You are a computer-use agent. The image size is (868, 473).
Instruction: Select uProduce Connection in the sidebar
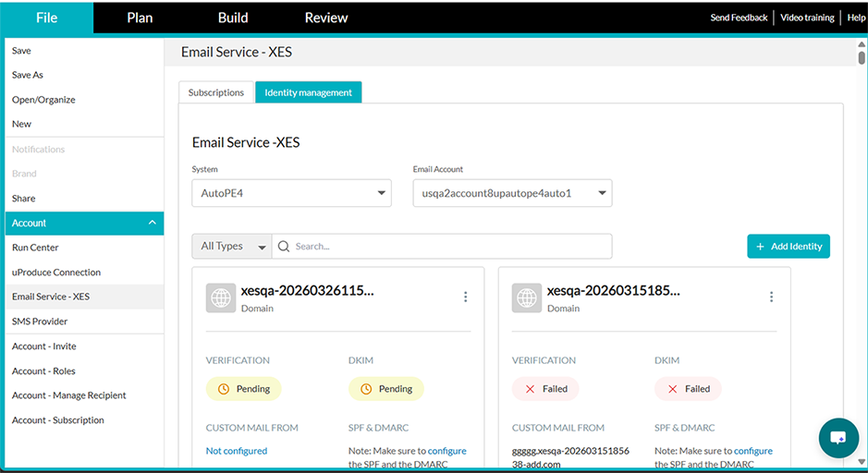point(56,273)
